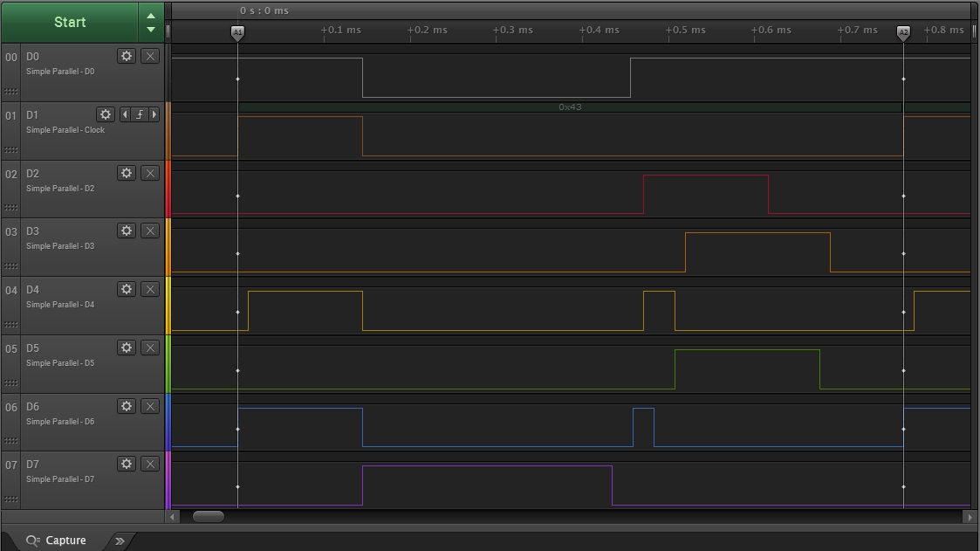980x551 pixels.
Task: Remove channel D0 with its X button
Action: click(150, 56)
